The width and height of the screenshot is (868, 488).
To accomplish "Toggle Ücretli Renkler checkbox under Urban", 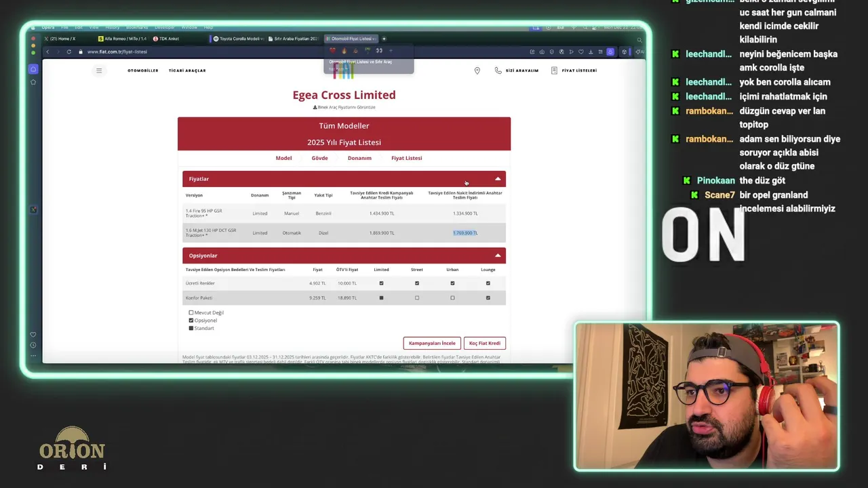I will 452,283.
